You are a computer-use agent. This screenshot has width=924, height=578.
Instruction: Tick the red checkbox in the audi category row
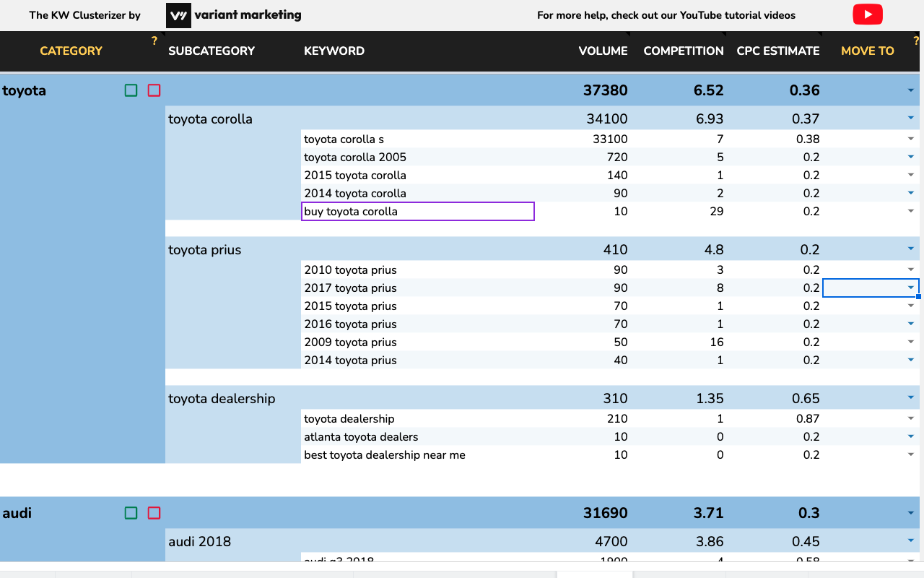click(x=154, y=513)
